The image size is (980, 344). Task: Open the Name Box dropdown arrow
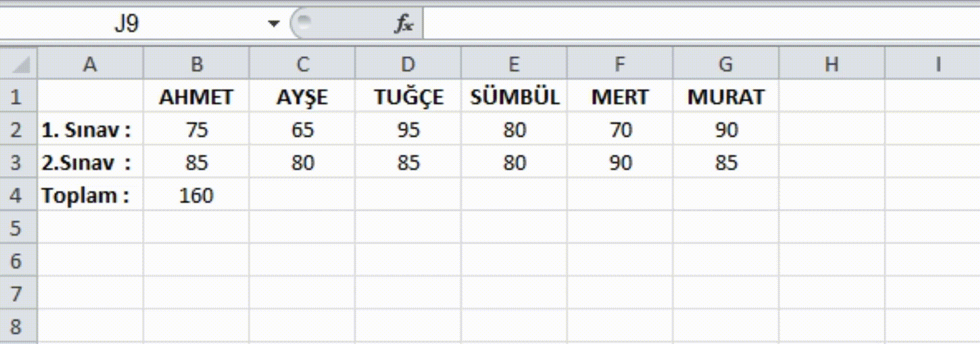pos(274,24)
